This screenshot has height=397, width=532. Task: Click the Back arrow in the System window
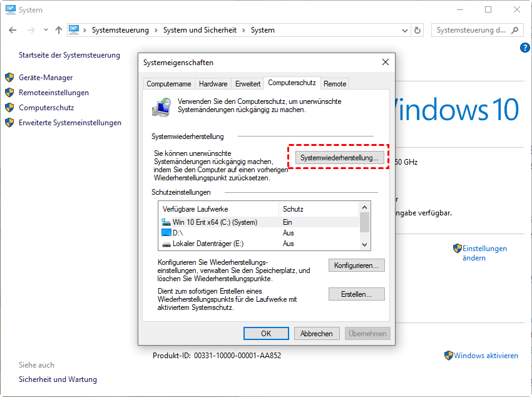tap(13, 30)
